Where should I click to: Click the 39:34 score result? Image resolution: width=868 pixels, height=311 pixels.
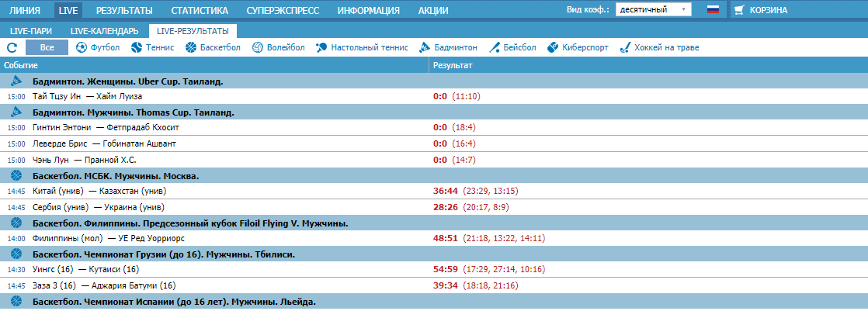point(446,285)
